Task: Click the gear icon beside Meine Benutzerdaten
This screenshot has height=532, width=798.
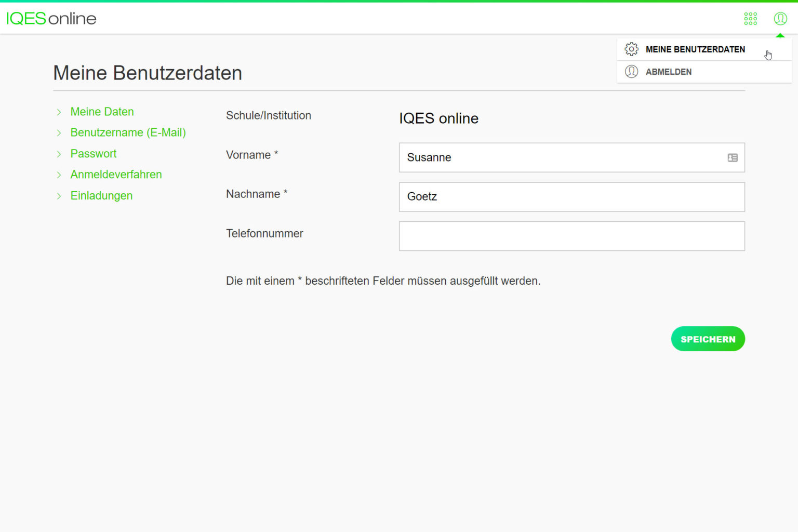Action: [x=631, y=48]
